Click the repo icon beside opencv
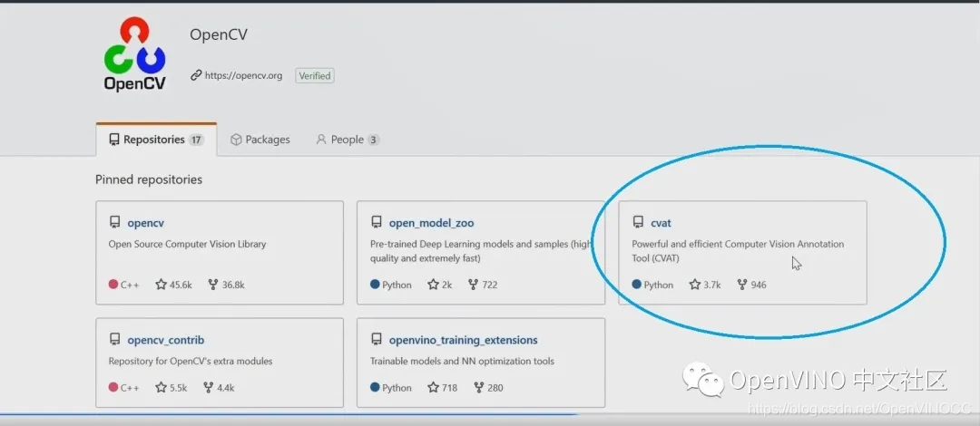980x426 pixels. pyautogui.click(x=114, y=222)
